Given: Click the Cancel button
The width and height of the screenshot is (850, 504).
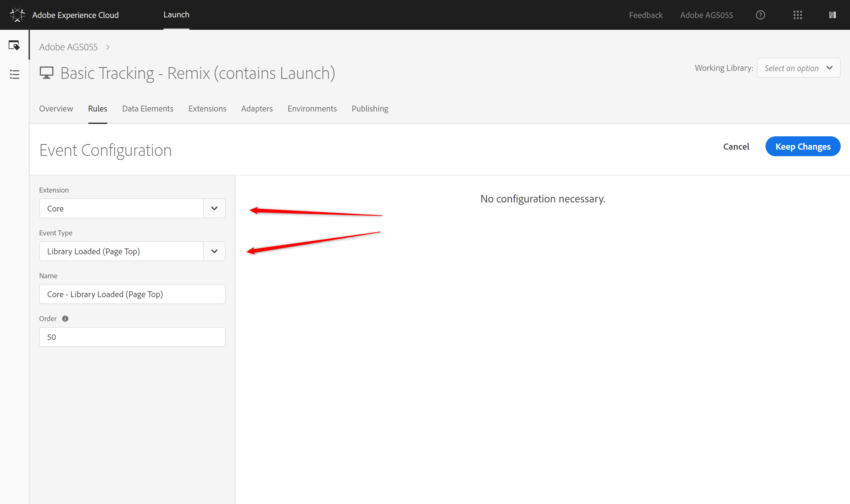Looking at the screenshot, I should (736, 147).
